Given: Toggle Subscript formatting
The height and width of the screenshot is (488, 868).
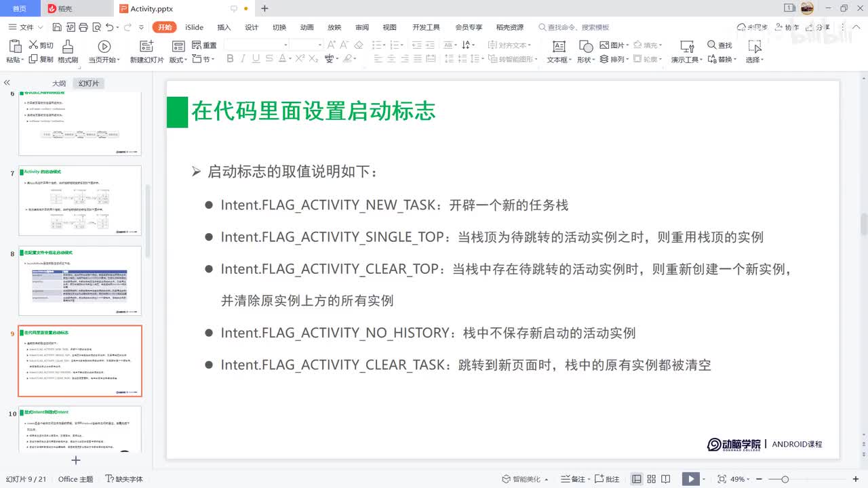Looking at the screenshot, I should point(313,59).
